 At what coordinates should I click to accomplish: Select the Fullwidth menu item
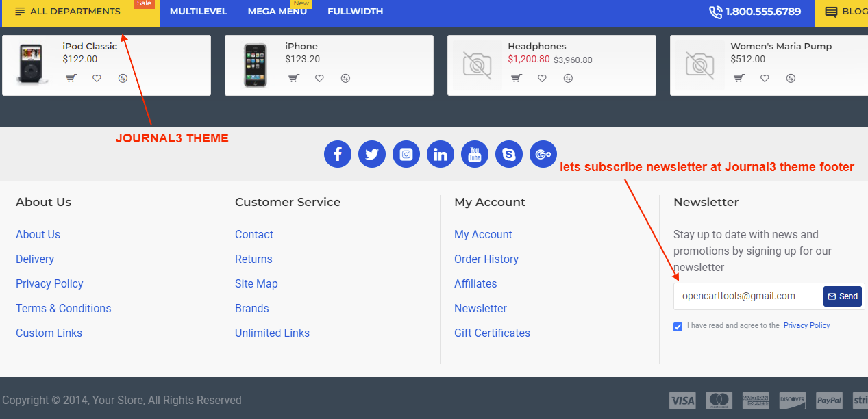355,12
